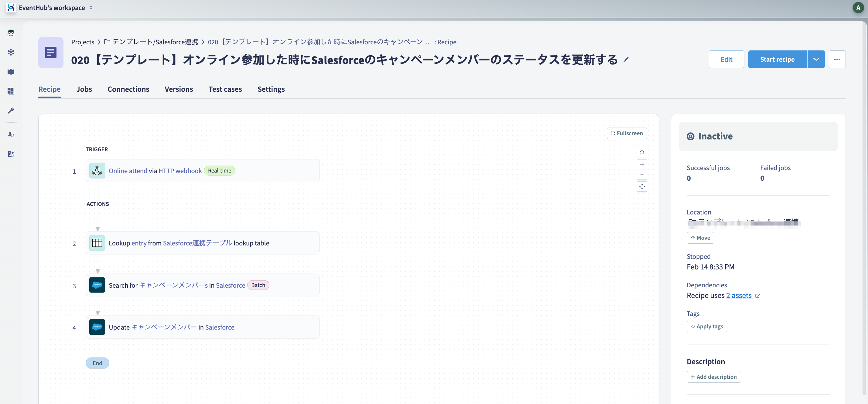Click the Salesforce icon in the Search step
Viewport: 868px width, 404px height.
click(97, 285)
